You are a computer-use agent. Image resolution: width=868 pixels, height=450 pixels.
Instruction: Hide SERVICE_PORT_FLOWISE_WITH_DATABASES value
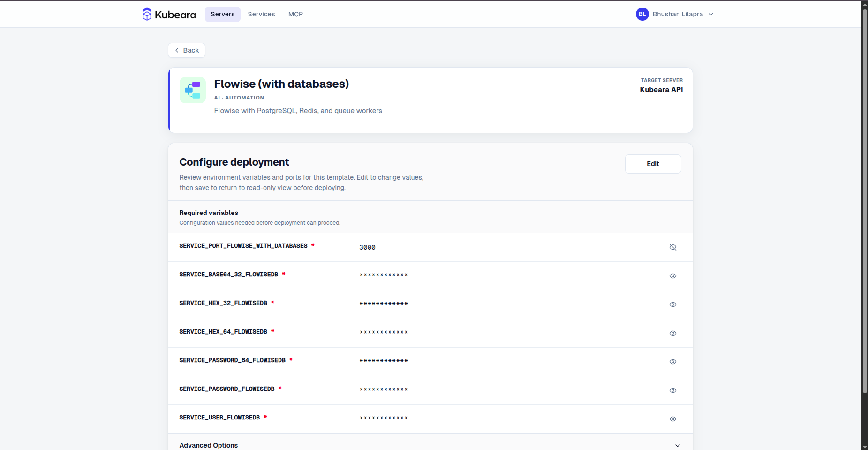click(673, 247)
